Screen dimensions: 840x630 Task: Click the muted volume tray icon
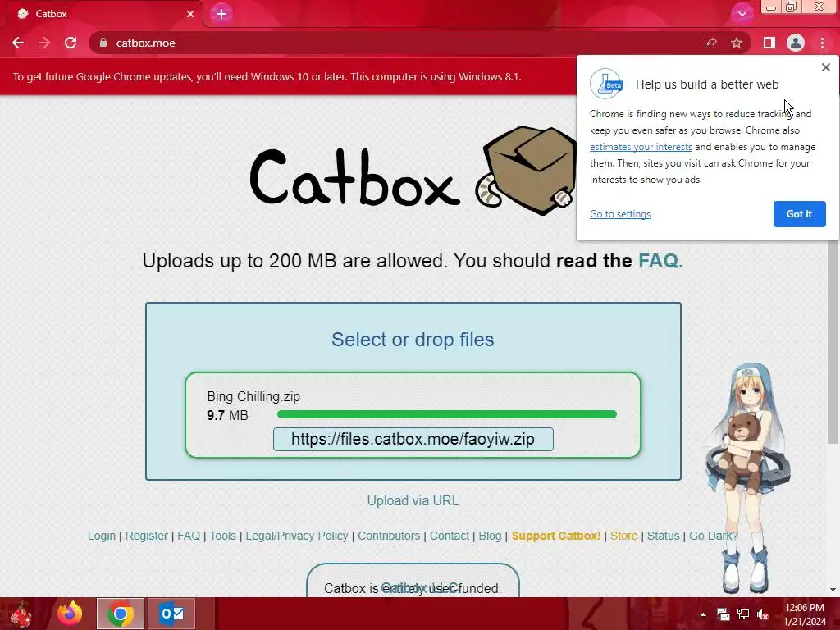(x=763, y=614)
